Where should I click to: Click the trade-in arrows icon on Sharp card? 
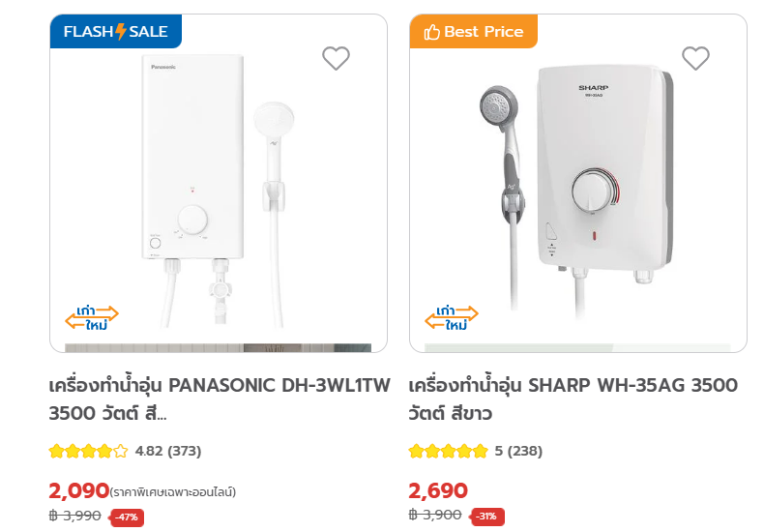click(453, 318)
